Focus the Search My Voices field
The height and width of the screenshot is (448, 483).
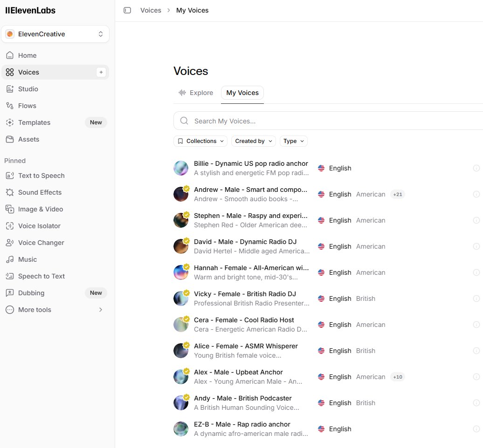[x=328, y=121]
